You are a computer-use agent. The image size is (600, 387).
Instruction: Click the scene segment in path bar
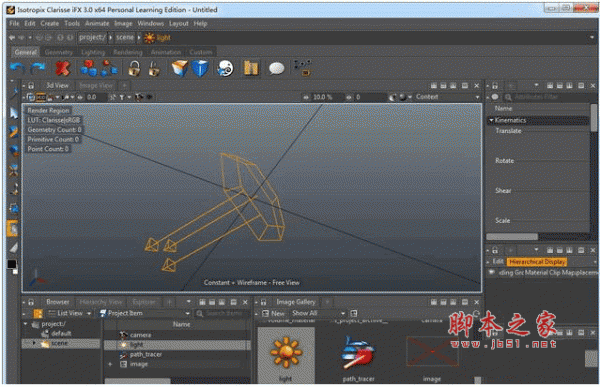click(x=125, y=38)
